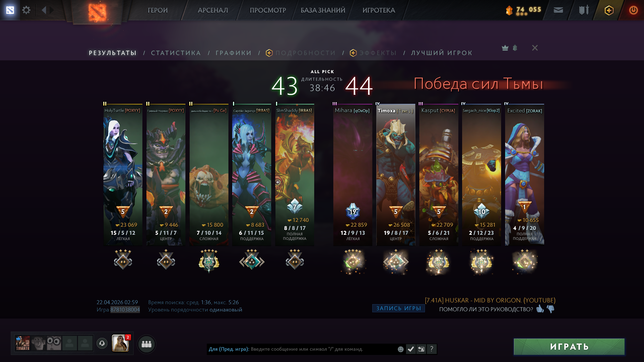
Task: Click the ЗАПИСЬ ИГРЫ button
Action: [x=398, y=308]
